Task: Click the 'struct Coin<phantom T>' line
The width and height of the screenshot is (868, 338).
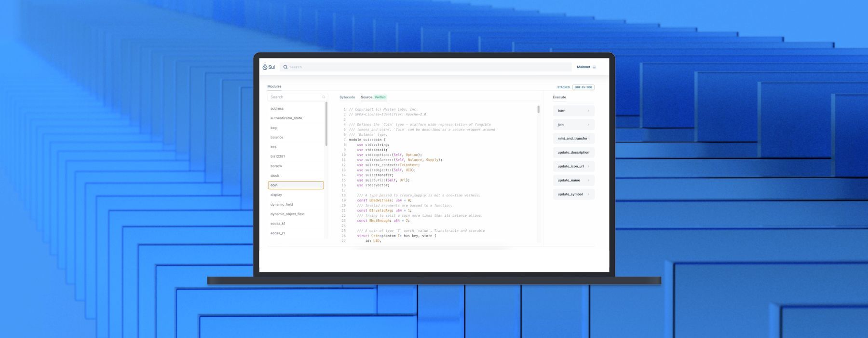Action: click(396, 236)
